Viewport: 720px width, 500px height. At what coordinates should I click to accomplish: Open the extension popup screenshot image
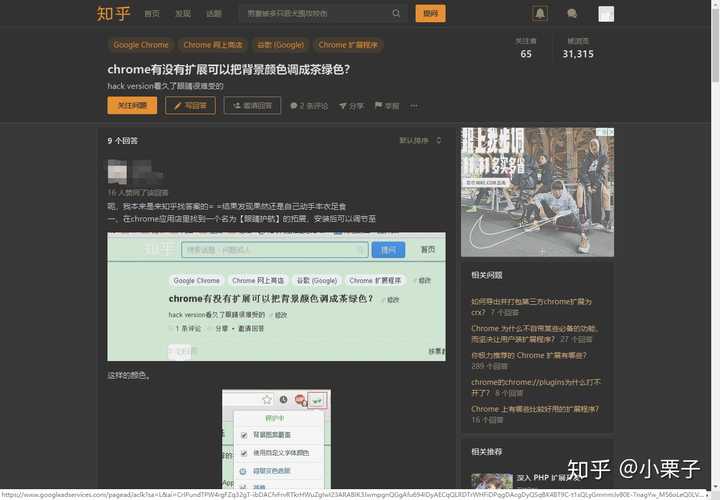(276, 439)
